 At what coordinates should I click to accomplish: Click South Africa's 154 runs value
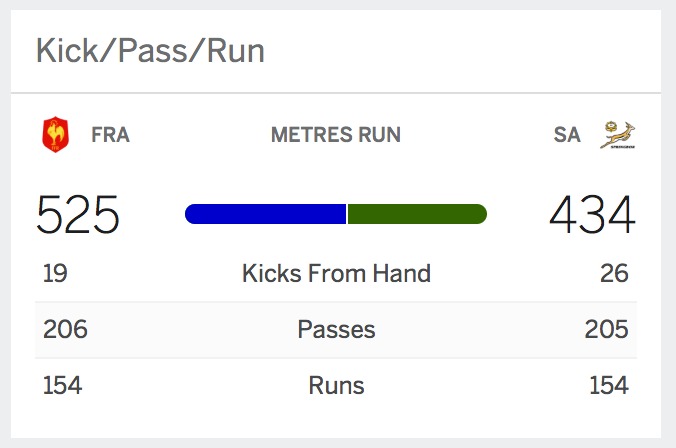coord(608,385)
